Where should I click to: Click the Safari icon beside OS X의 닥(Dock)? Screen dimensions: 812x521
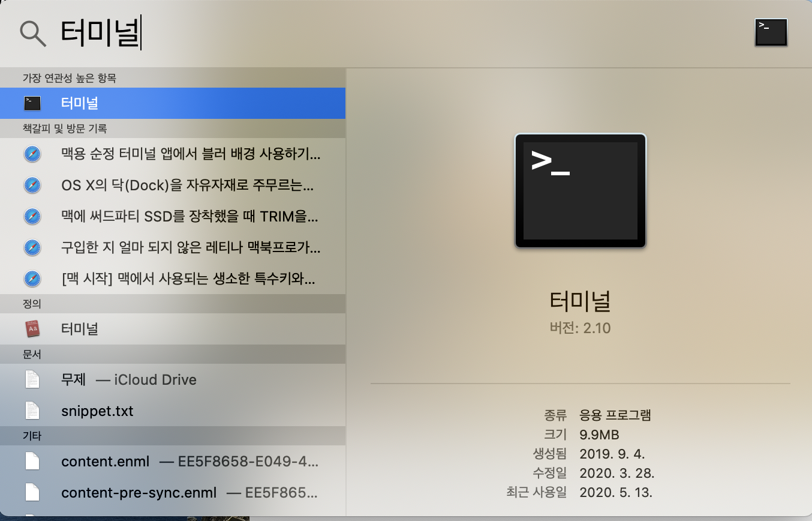pyautogui.click(x=32, y=185)
